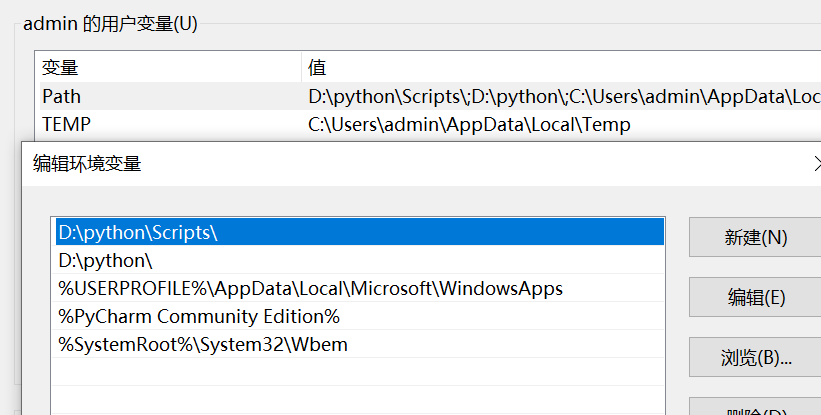Select the D:\python\Scripts\ path entry

point(359,232)
